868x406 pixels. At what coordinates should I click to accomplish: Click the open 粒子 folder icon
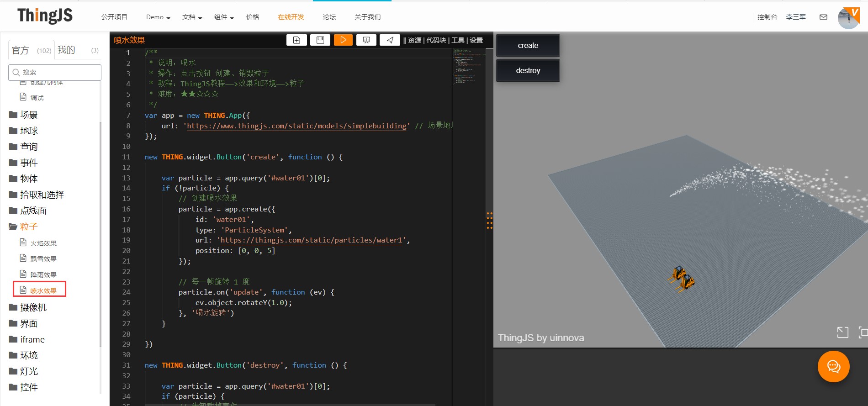[13, 227]
